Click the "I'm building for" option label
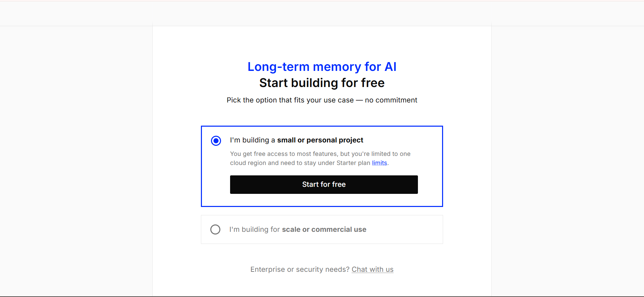This screenshot has width=644, height=297. point(255,229)
